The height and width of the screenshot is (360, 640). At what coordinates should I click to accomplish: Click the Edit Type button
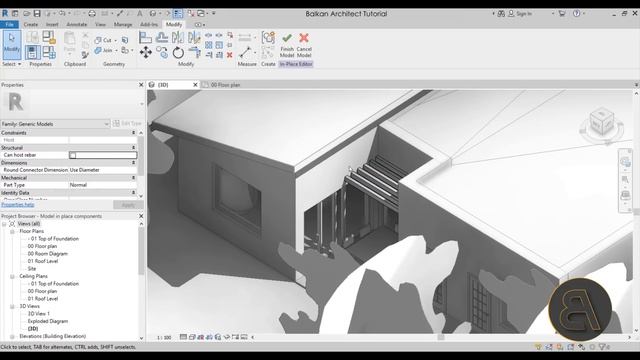127,123
